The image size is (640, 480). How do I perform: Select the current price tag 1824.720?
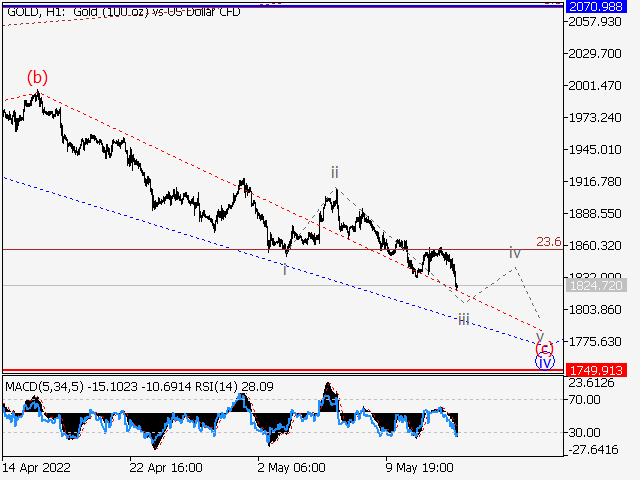(x=596, y=285)
